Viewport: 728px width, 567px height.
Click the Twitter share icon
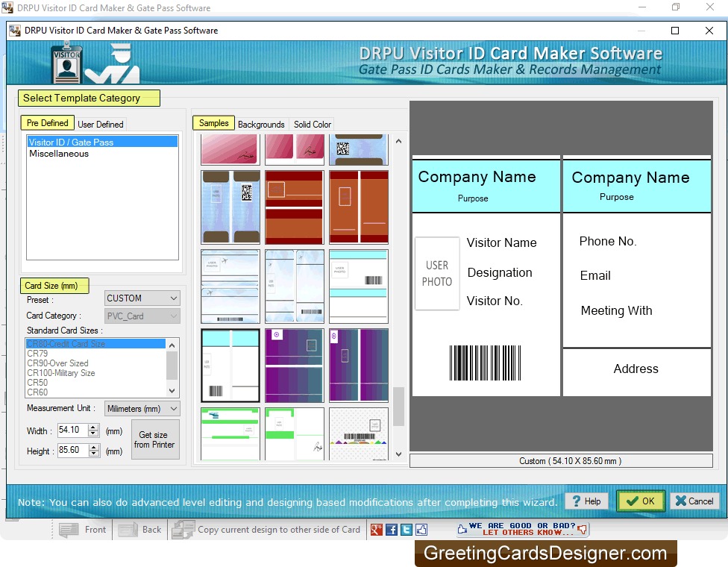coord(407,530)
